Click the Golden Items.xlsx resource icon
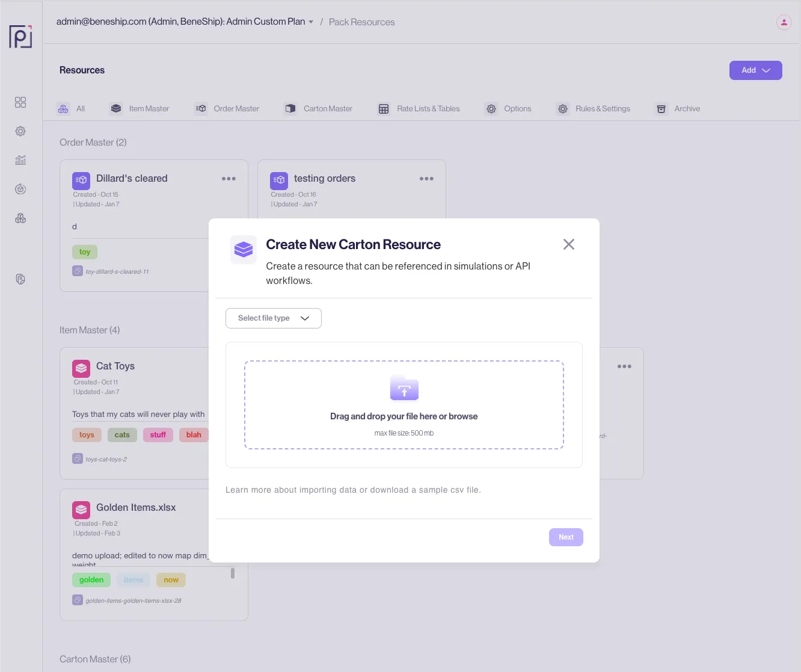The height and width of the screenshot is (672, 801). [81, 510]
